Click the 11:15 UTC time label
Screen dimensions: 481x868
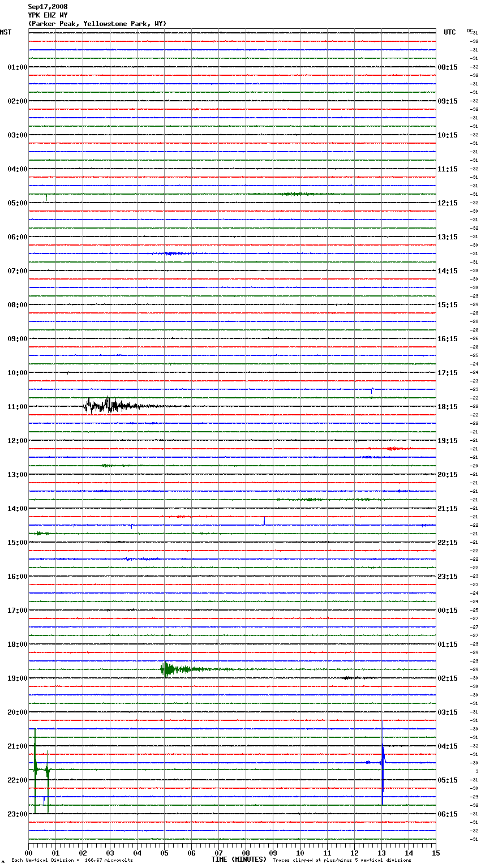pyautogui.click(x=448, y=169)
